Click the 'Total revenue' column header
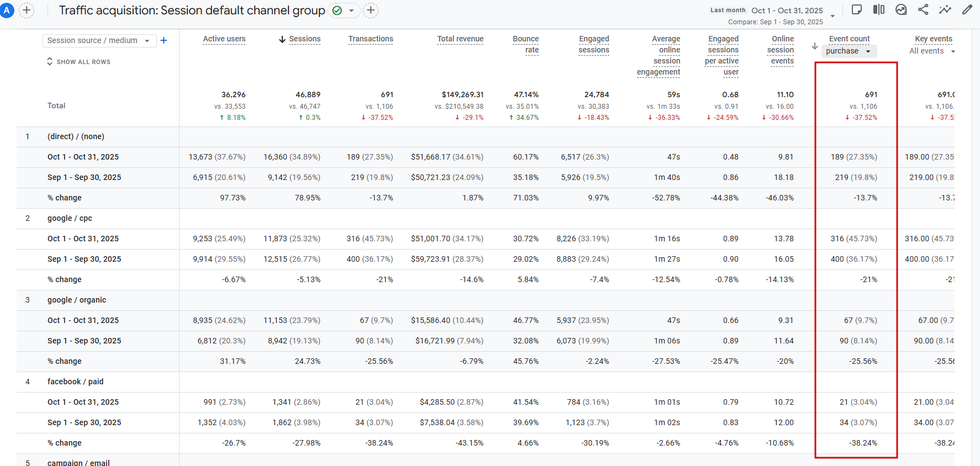This screenshot has width=980, height=466. [x=460, y=39]
